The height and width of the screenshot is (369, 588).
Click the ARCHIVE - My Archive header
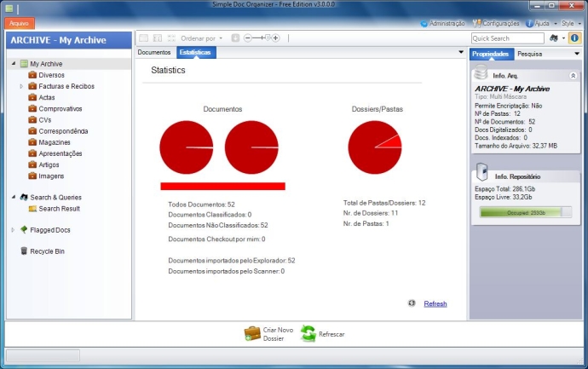coord(69,40)
